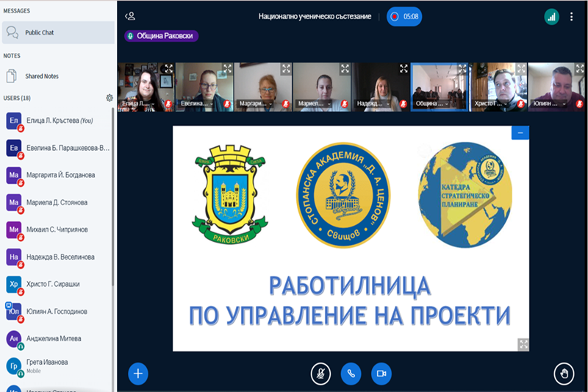Open Мариел... webcam name dropdown
The image size is (588, 392).
[315, 104]
